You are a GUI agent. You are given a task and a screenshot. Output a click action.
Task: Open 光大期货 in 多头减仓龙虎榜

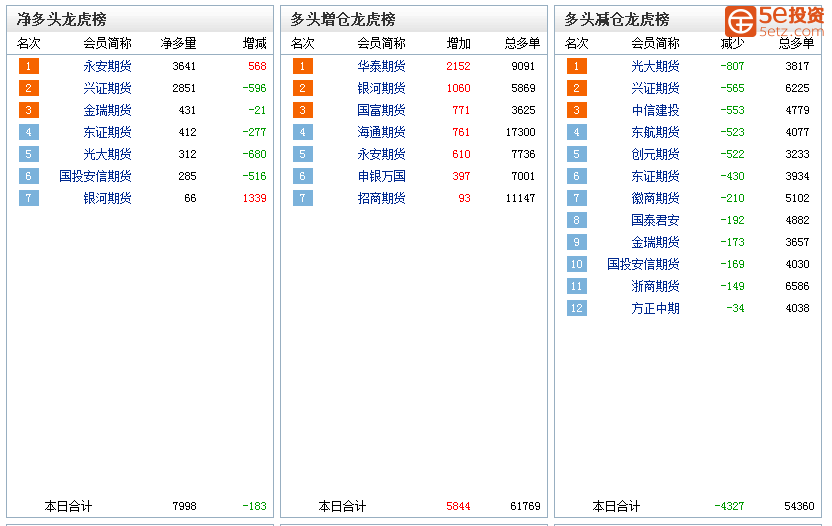(655, 66)
